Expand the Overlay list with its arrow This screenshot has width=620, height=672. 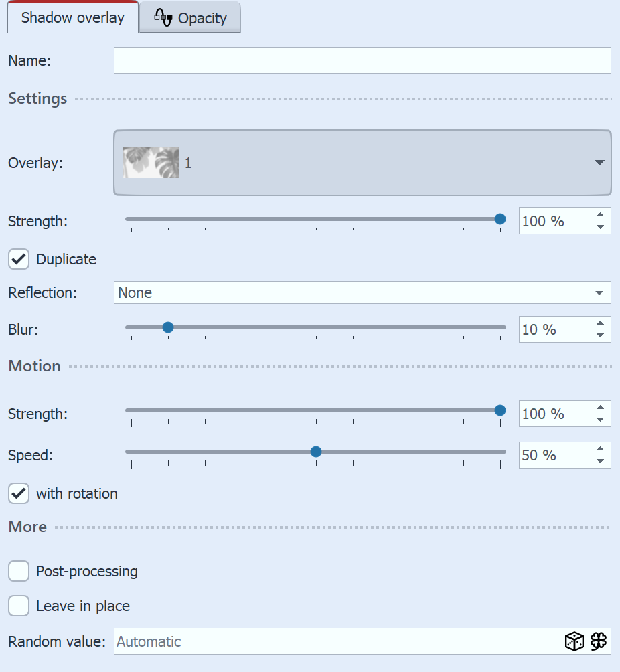point(598,162)
